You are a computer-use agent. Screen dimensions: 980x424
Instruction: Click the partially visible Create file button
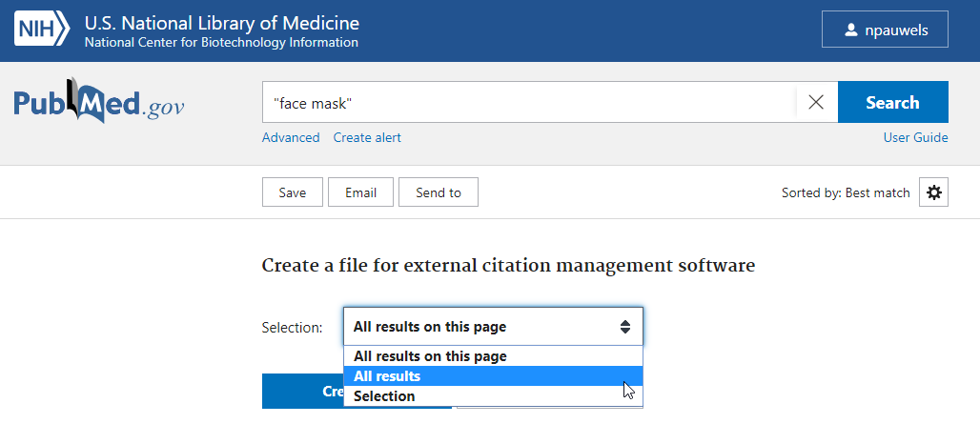pyautogui.click(x=302, y=392)
